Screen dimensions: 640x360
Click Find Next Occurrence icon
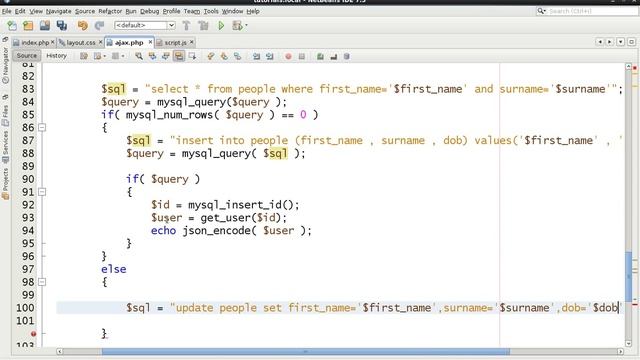(x=166, y=56)
